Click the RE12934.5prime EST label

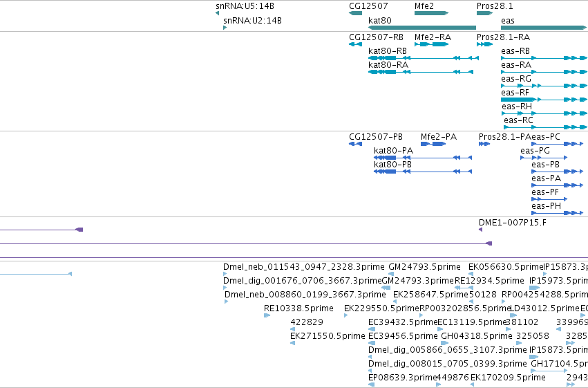click(489, 281)
